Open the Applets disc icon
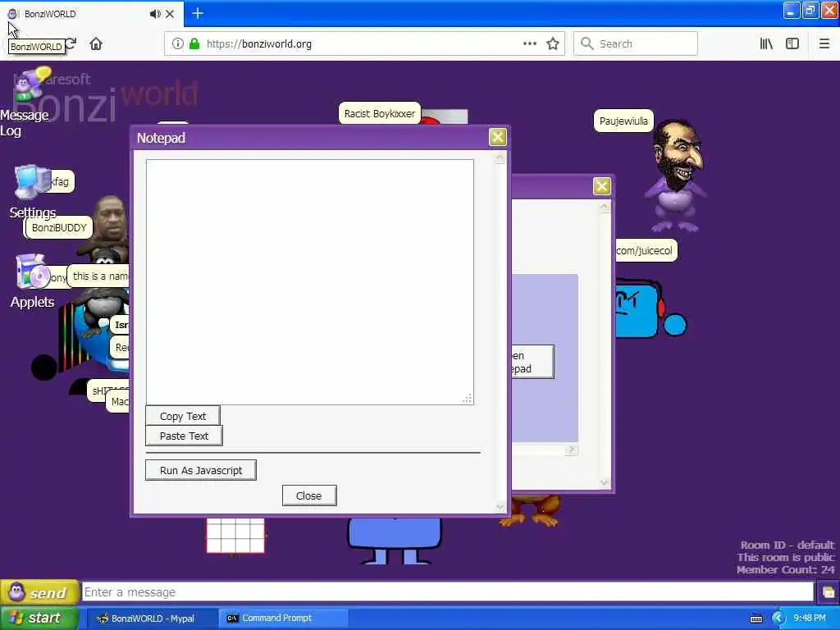Viewport: 840px width, 630px height. coord(32,272)
